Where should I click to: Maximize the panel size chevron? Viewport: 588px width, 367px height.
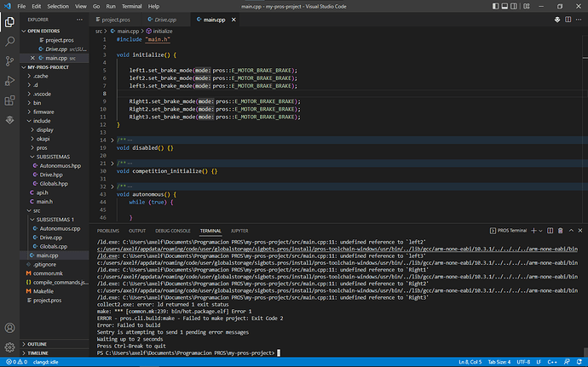tap(571, 231)
